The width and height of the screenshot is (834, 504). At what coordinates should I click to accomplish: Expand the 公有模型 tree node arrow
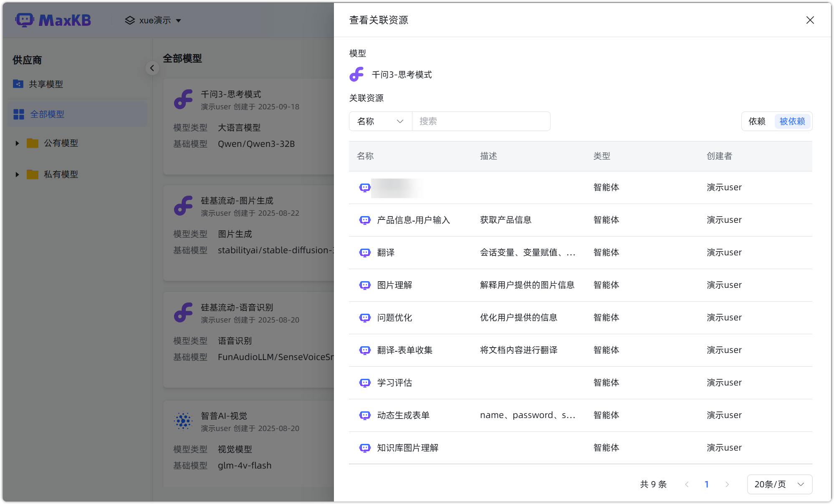coord(17,143)
